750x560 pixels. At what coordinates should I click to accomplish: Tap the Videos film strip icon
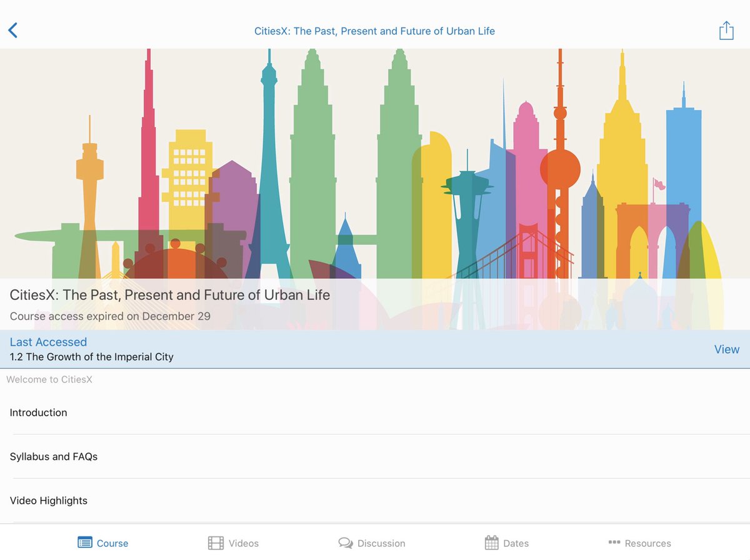pyautogui.click(x=216, y=542)
